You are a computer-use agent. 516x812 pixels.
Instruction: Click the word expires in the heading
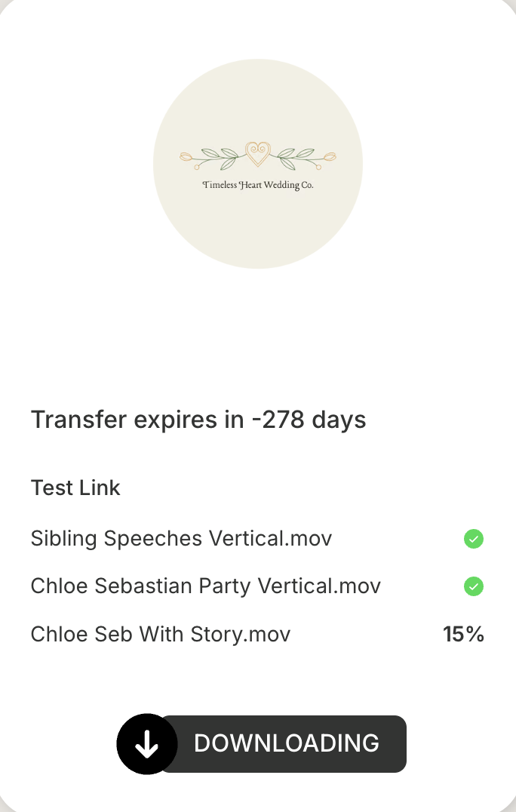pyautogui.click(x=175, y=420)
